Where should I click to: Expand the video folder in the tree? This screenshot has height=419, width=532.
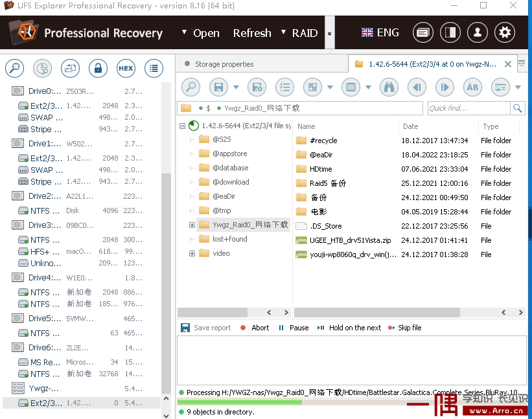pos(191,253)
